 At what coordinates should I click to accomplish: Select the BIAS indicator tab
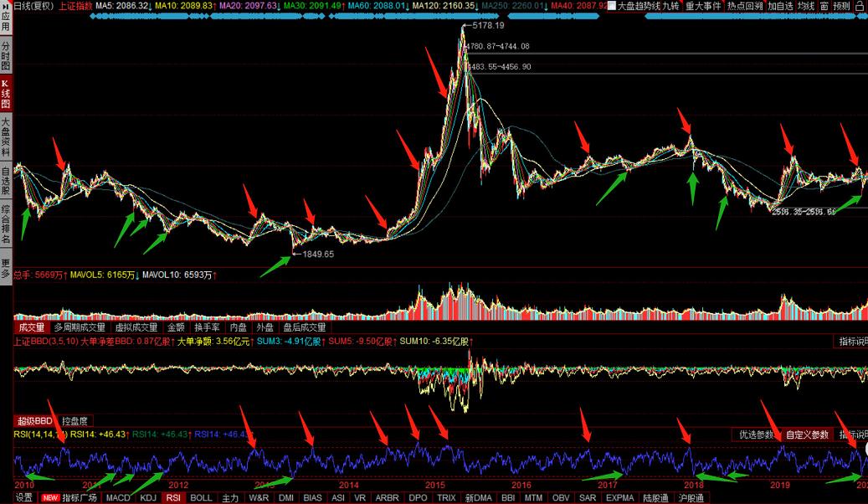click(x=313, y=498)
